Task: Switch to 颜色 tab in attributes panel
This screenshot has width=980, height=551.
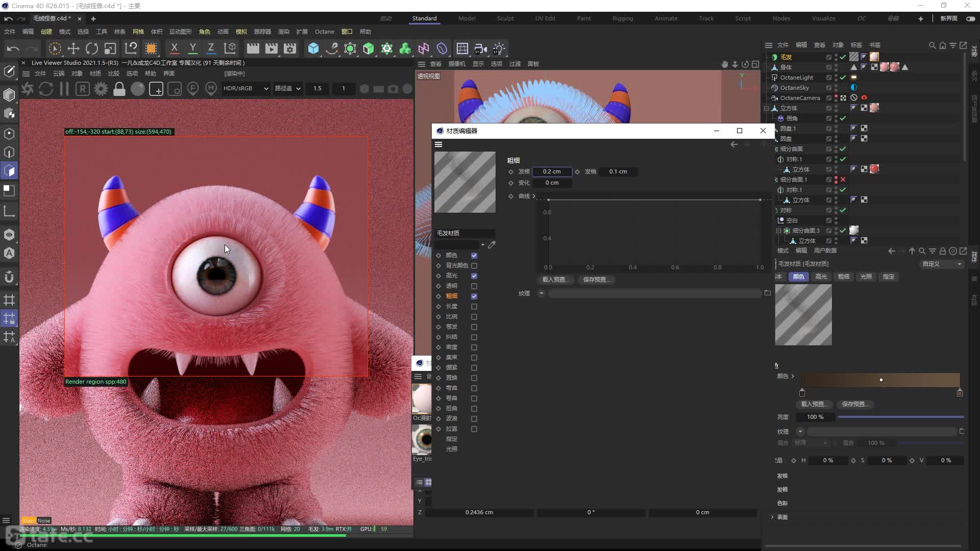Action: [x=798, y=277]
